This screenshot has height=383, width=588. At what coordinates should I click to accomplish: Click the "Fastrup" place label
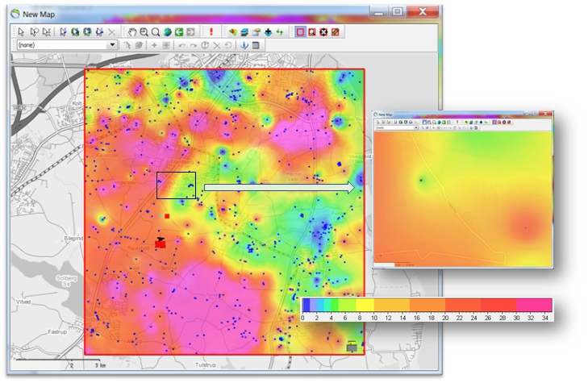[57, 332]
